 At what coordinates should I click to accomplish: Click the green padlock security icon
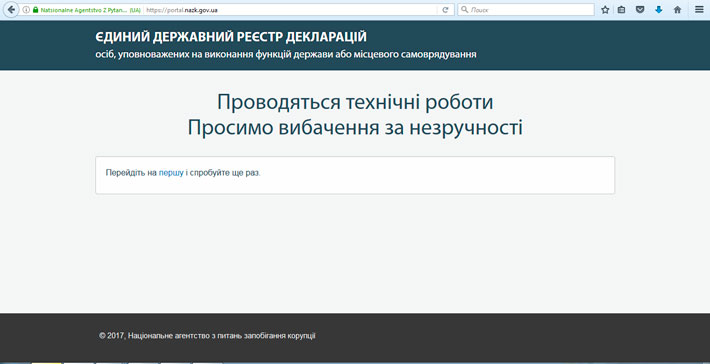[x=35, y=10]
